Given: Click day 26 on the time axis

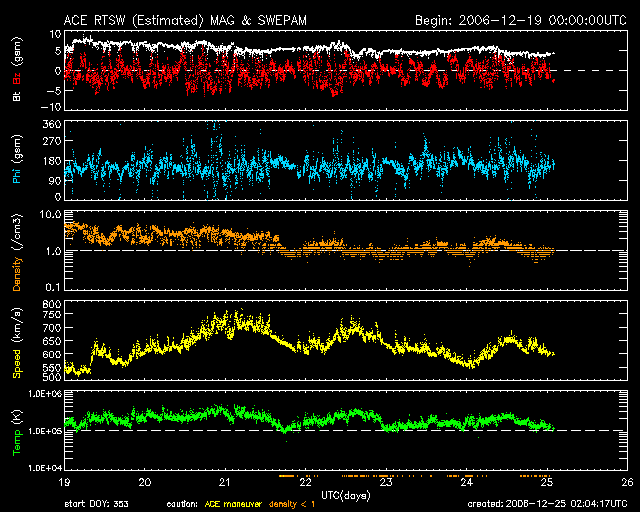Looking at the screenshot, I should click(x=626, y=482).
